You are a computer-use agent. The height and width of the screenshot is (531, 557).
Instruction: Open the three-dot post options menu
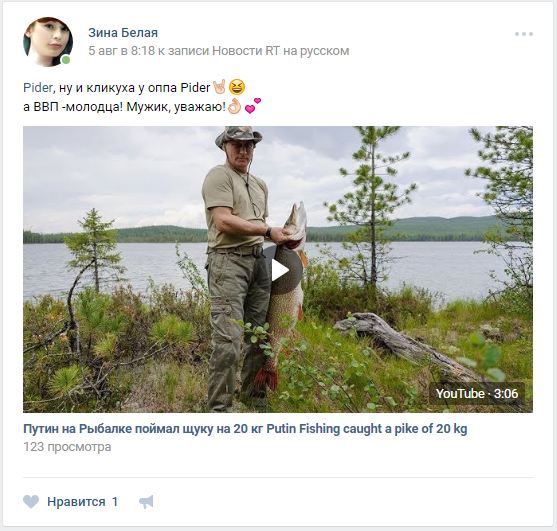(x=524, y=34)
